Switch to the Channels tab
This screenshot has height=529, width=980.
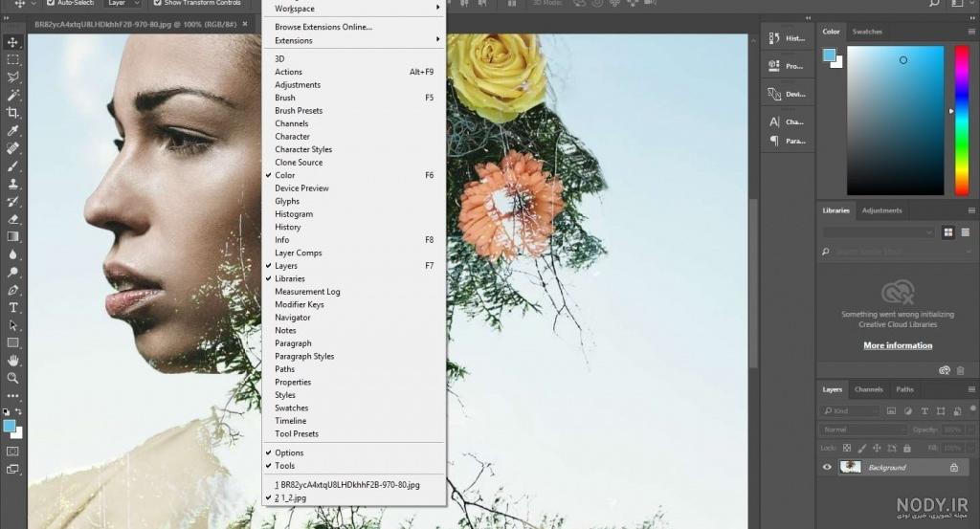click(x=868, y=389)
